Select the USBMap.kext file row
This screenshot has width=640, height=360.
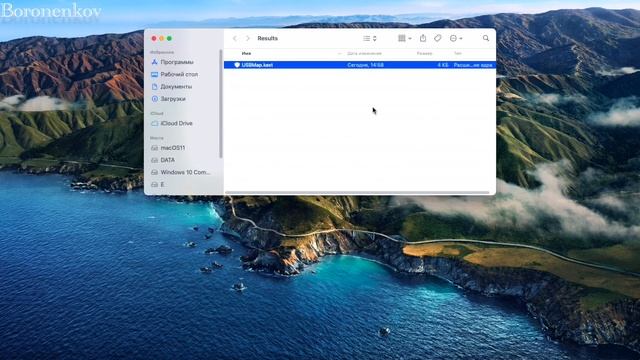click(x=360, y=65)
